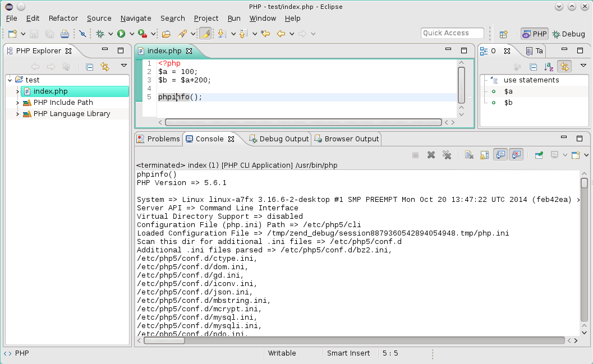Switch to the Debug perspective
Viewport: 593px width, 364px height.
568,34
